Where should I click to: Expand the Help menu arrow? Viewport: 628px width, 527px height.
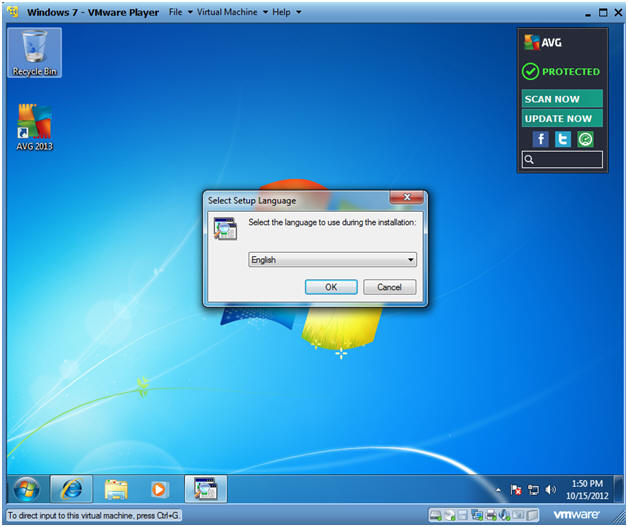(298, 12)
